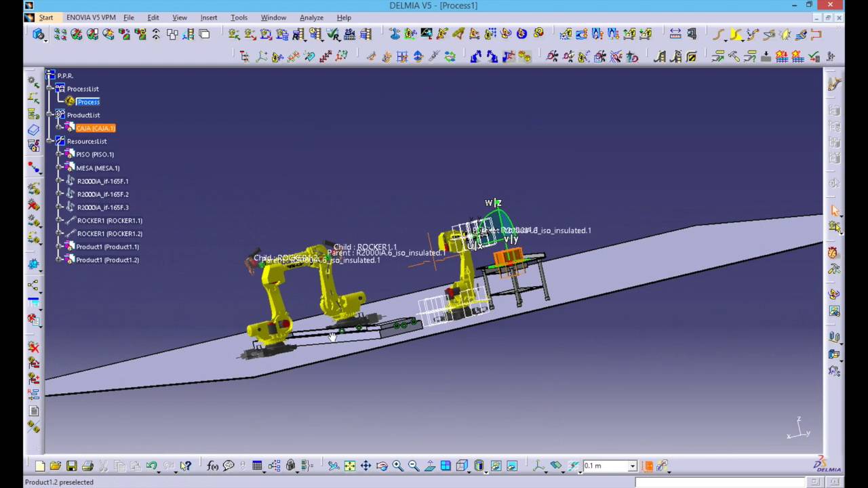Open the Edit menu
Image resolution: width=868 pixels, height=488 pixels.
click(153, 18)
